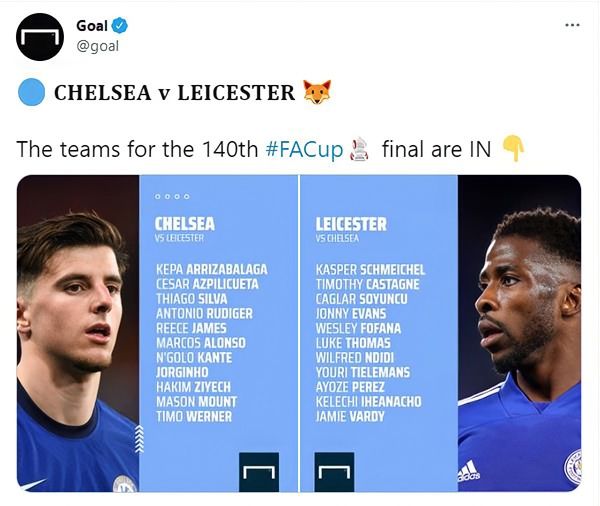The width and height of the screenshot is (600, 506).
Task: Open the @goal handle link
Action: click(x=97, y=46)
